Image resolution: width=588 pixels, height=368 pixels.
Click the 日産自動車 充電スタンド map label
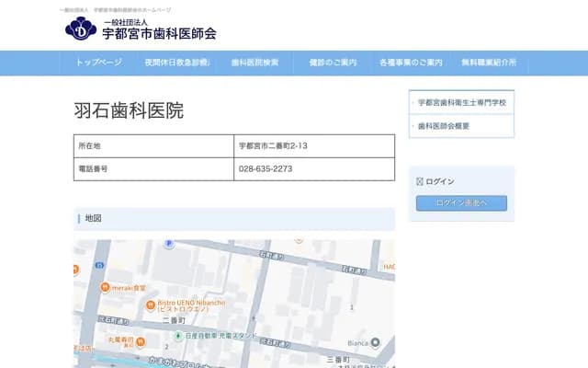point(221,336)
